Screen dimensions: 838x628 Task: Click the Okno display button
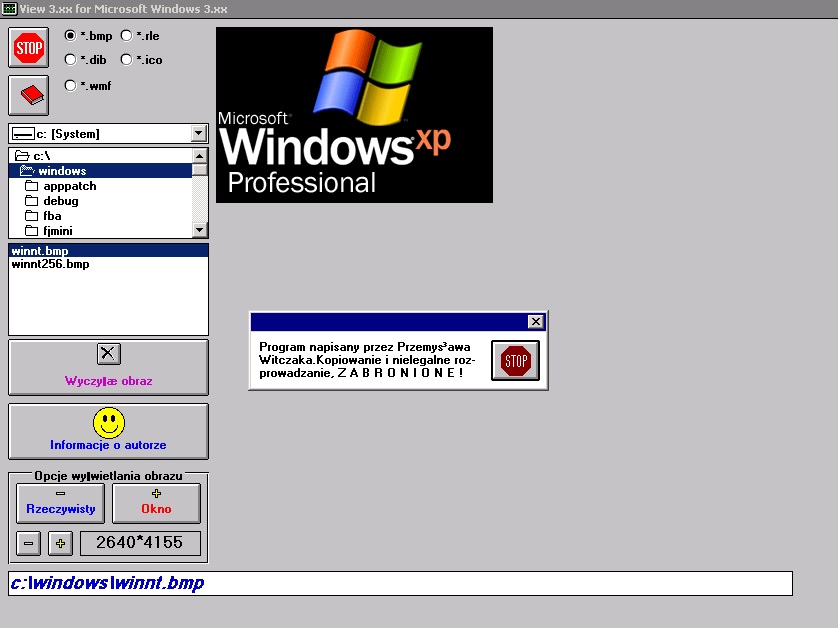[x=157, y=503]
